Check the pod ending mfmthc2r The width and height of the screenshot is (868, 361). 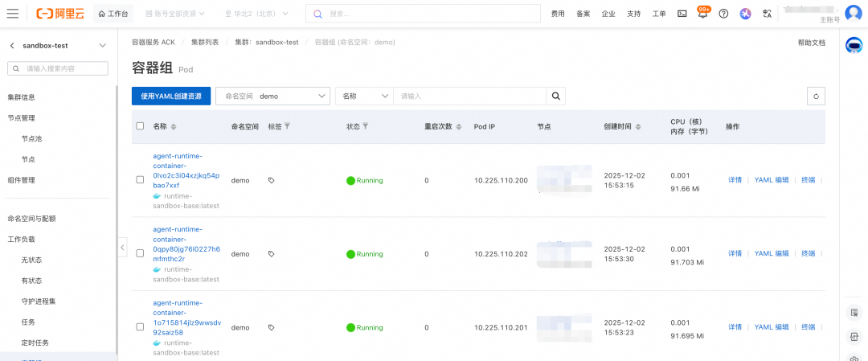(140, 253)
